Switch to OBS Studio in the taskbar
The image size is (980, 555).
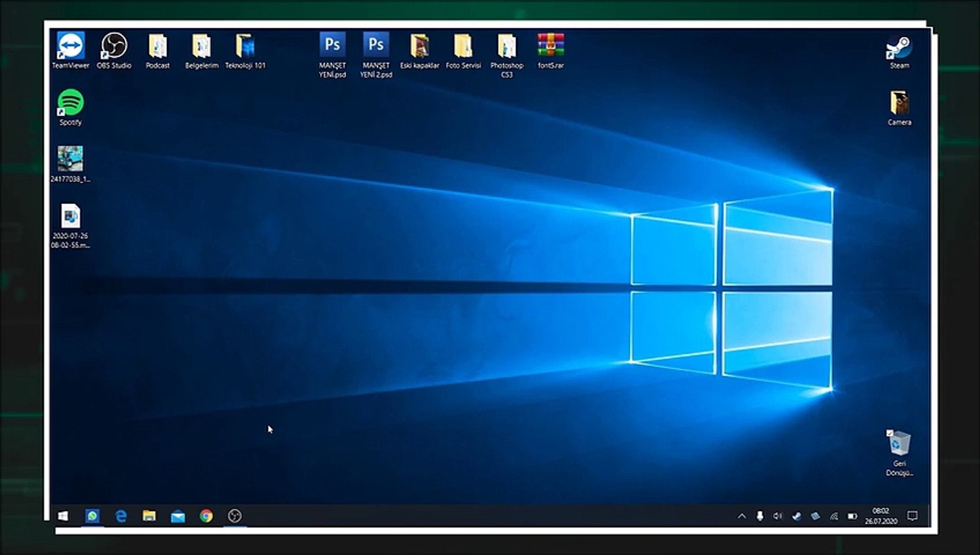click(x=235, y=516)
